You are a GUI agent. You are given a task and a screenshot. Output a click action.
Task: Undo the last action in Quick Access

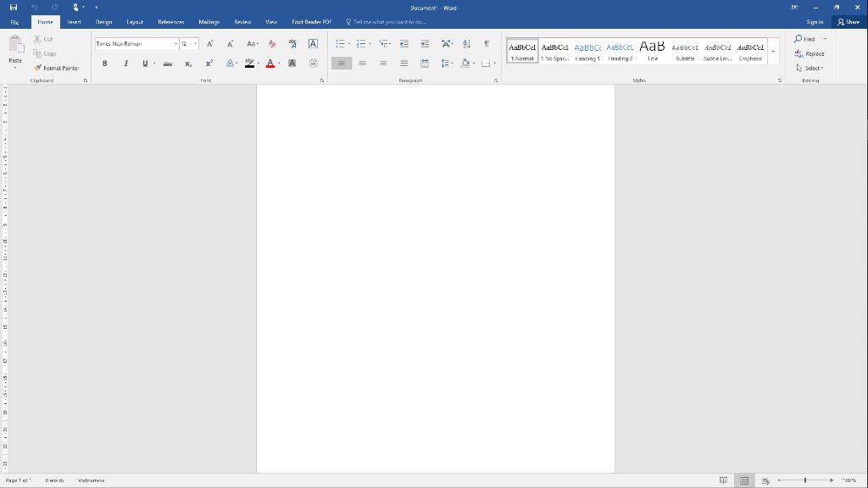pyautogui.click(x=34, y=7)
